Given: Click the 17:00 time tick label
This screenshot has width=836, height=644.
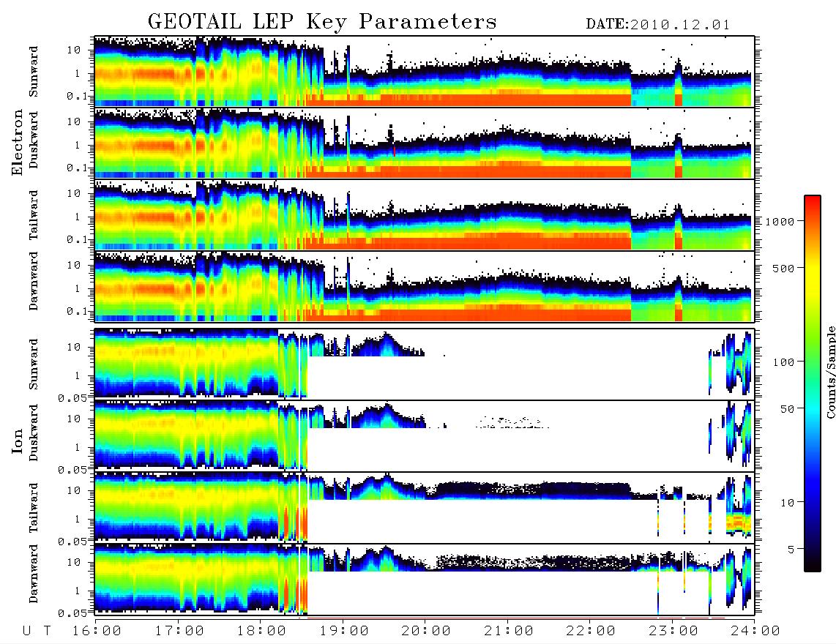Looking at the screenshot, I should point(179,632).
